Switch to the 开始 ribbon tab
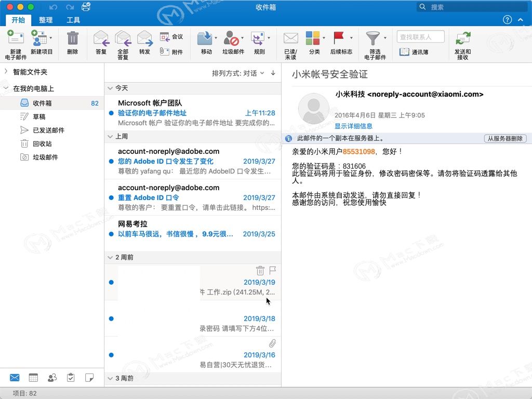 coord(18,20)
